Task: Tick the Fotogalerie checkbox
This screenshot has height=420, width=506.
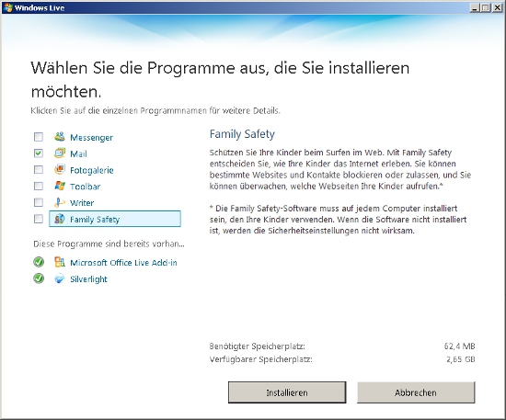Action: [39, 169]
